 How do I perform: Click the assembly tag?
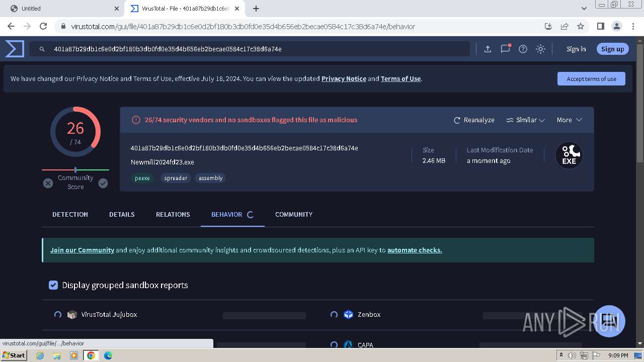210,178
